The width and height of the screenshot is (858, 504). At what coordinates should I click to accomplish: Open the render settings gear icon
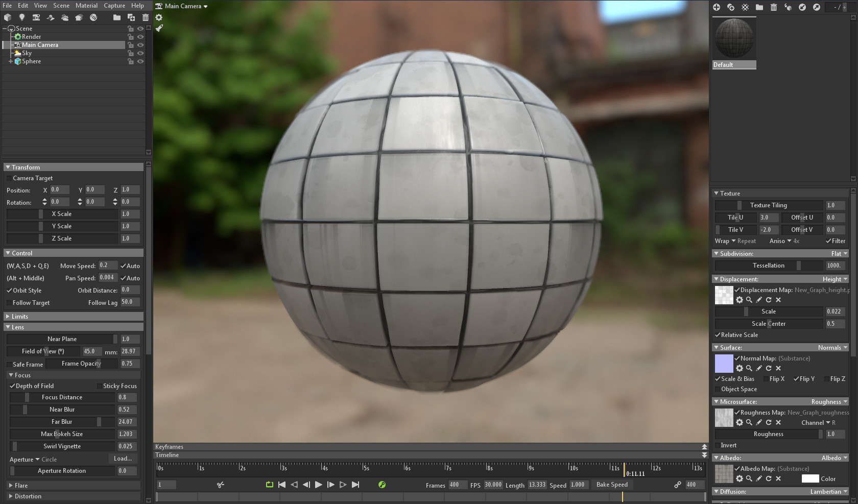point(159,17)
